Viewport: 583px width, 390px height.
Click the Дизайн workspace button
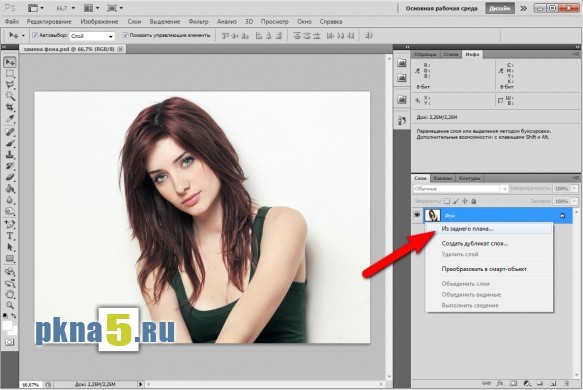click(x=499, y=8)
